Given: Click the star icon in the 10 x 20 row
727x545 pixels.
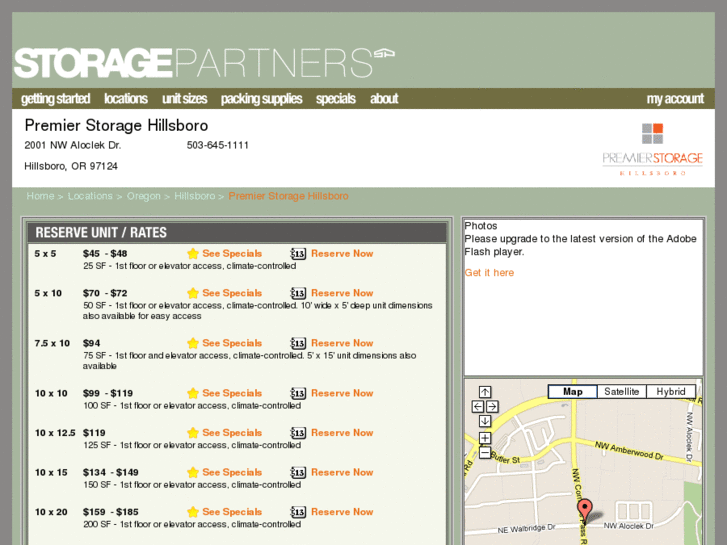Looking at the screenshot, I should click(x=193, y=512).
